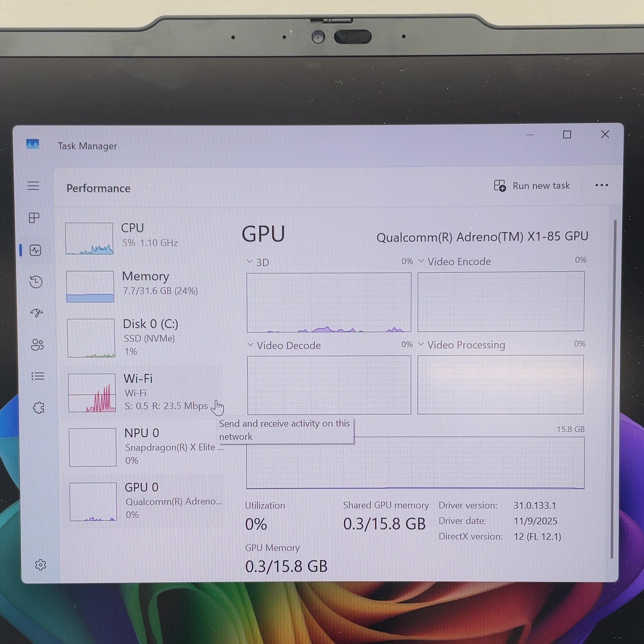The height and width of the screenshot is (644, 644).
Task: Select Disk 0 (C:) in the list
Action: click(144, 337)
